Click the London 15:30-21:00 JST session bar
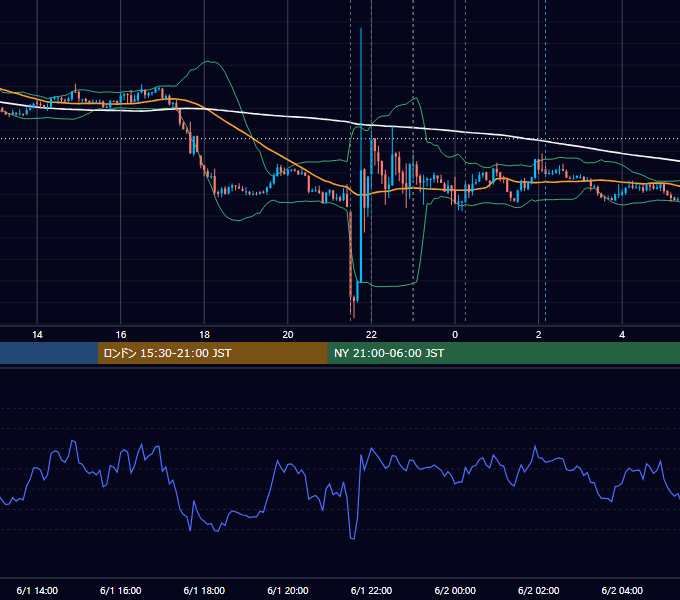The height and width of the screenshot is (600, 680). click(212, 353)
